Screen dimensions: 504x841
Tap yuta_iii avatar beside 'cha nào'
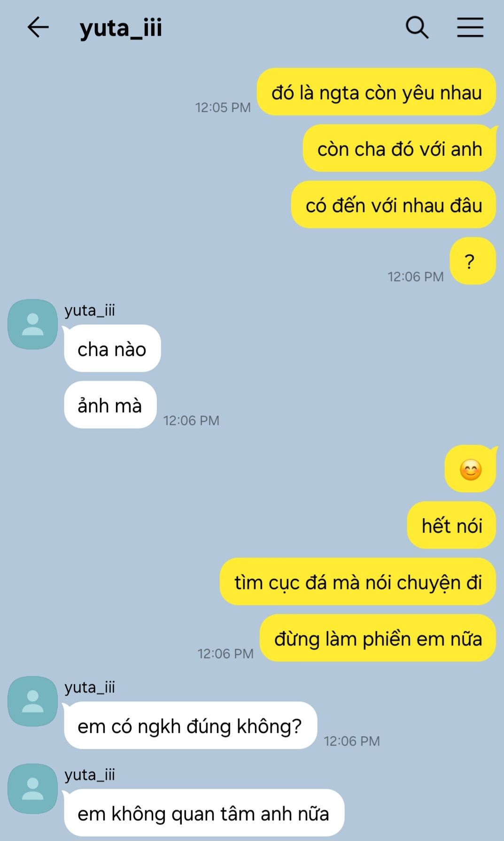pos(32,324)
